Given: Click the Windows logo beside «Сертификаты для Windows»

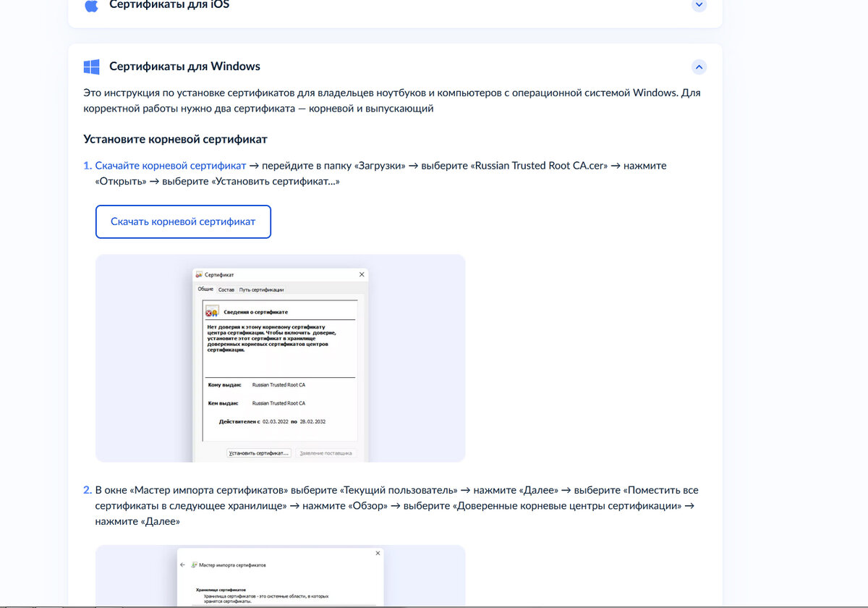Looking at the screenshot, I should click(x=91, y=66).
